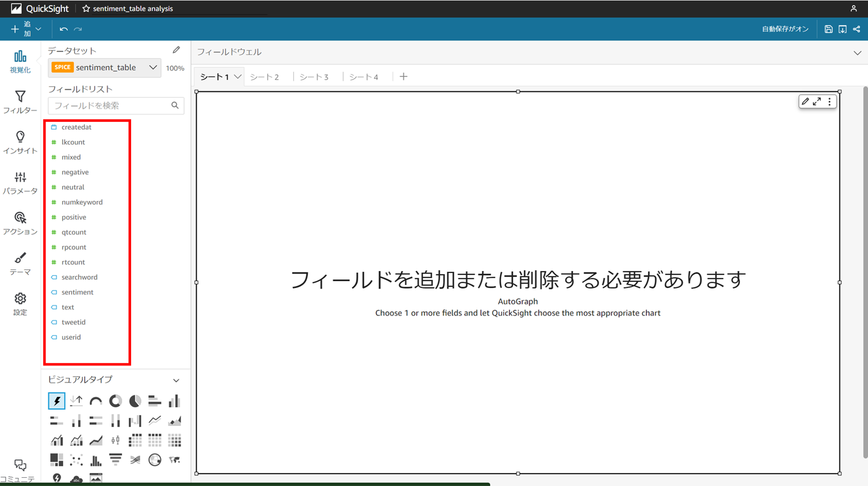Select the geospatial map visual type
This screenshot has height=486, width=868.
[x=154, y=460]
